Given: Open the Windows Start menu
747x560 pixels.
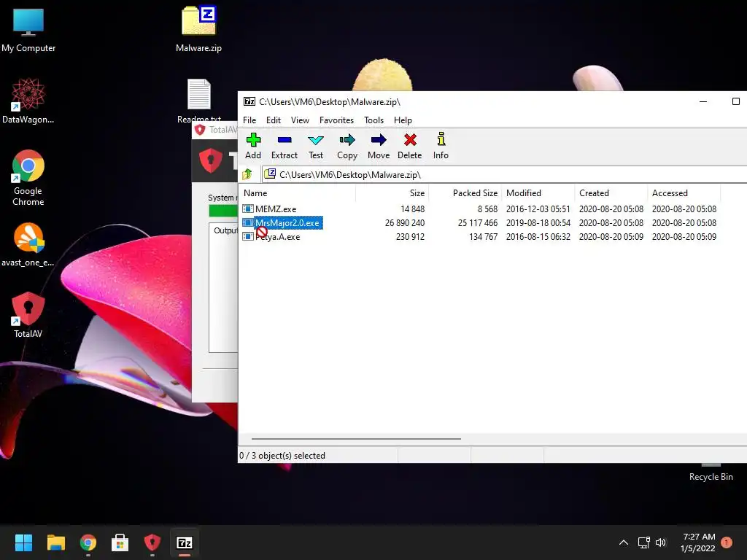Looking at the screenshot, I should [23, 542].
